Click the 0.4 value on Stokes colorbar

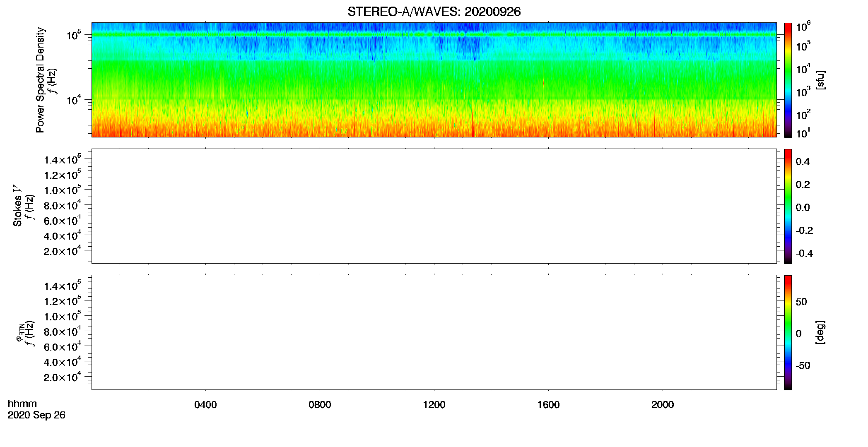click(x=803, y=162)
